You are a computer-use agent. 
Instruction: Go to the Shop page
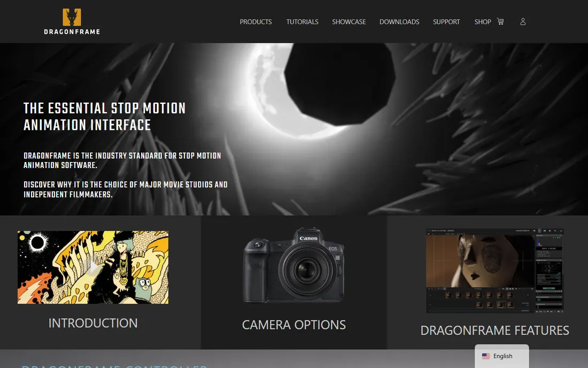483,22
